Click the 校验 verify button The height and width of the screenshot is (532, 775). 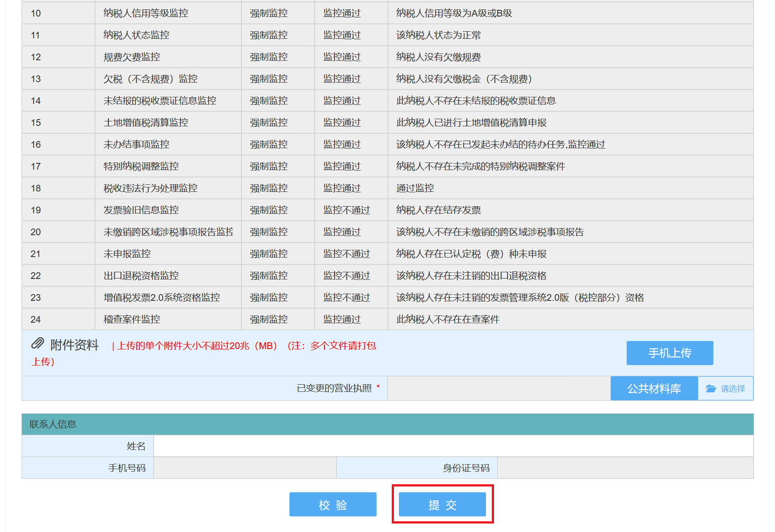[333, 504]
